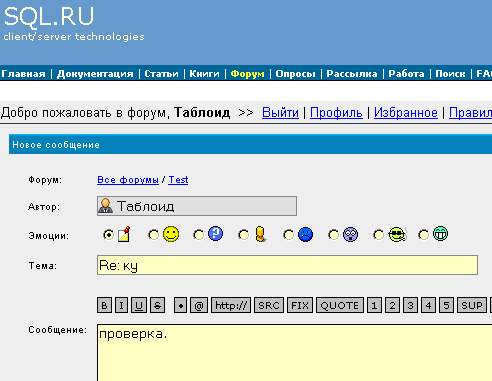Open the Работа navigation item
The height and width of the screenshot is (381, 492).
point(406,74)
